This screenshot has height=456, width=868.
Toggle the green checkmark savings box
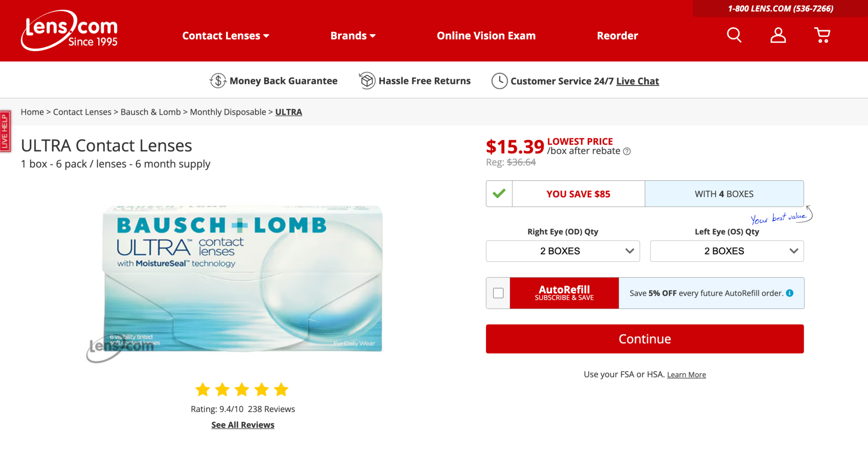click(x=499, y=194)
